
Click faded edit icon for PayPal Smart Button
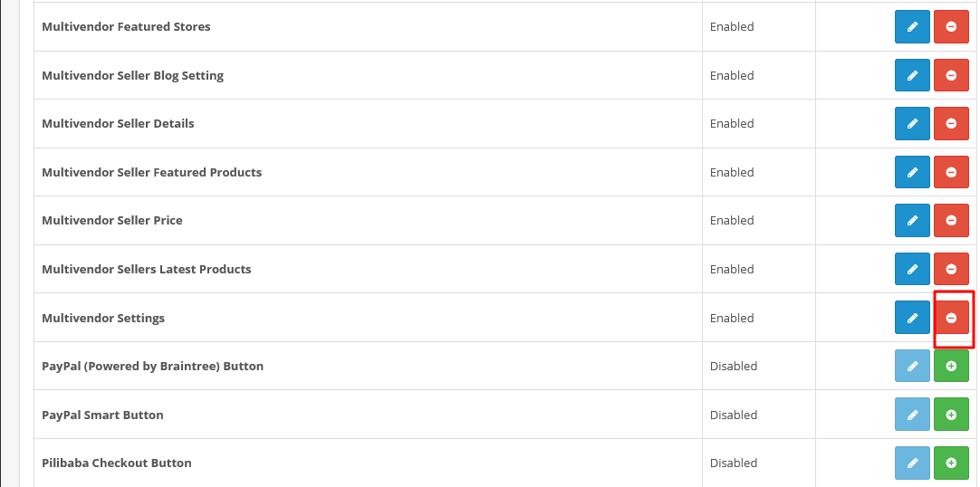click(x=912, y=415)
